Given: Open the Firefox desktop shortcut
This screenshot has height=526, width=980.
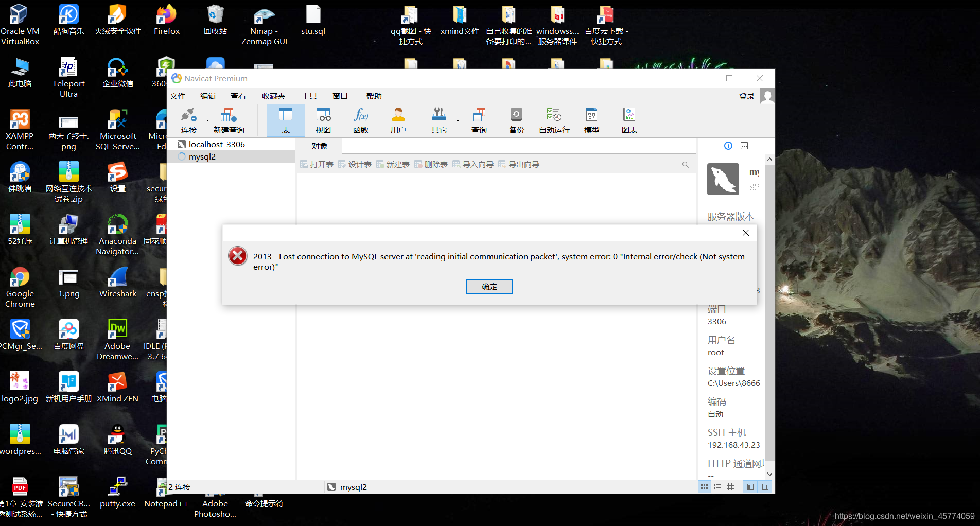Looking at the screenshot, I should (x=167, y=21).
